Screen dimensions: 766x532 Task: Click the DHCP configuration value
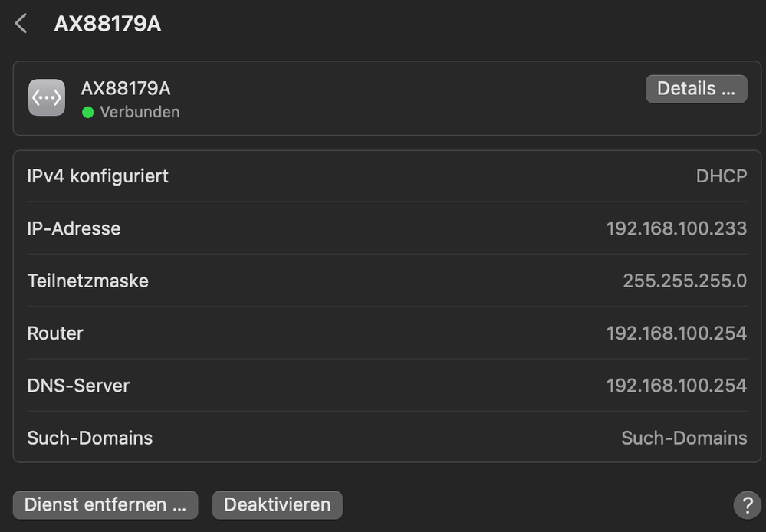[x=721, y=176]
